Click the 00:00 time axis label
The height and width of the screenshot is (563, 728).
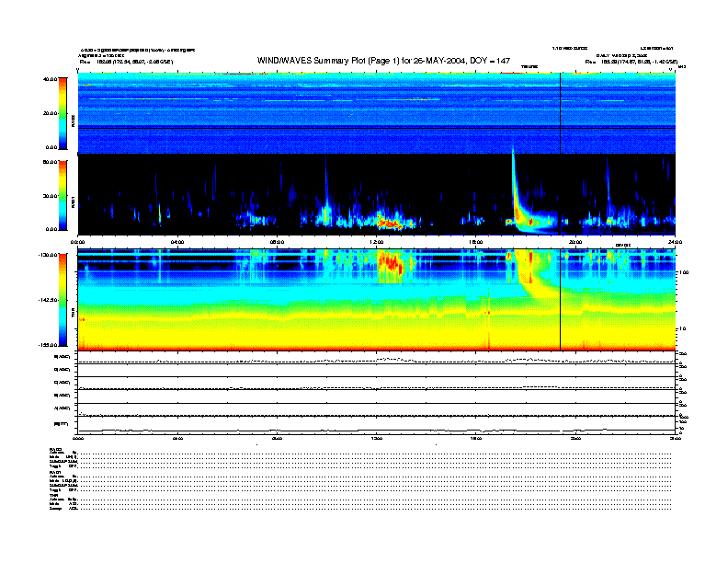(x=78, y=241)
